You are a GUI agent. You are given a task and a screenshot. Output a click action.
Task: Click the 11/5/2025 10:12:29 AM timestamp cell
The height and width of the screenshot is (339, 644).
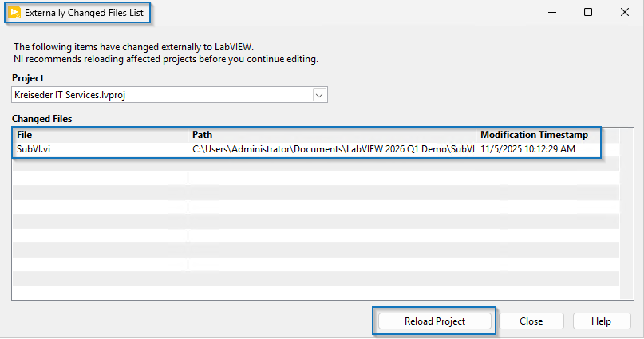click(527, 149)
